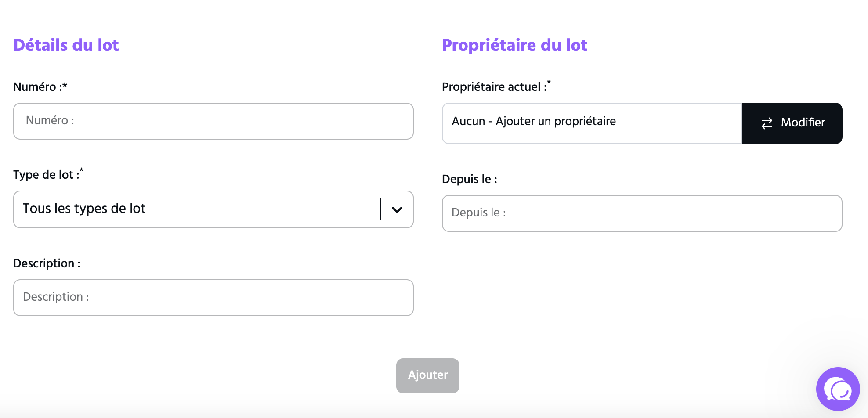Click the asterisk beside 'Propriétaire actuel'
The height and width of the screenshot is (418, 868).
549,82
